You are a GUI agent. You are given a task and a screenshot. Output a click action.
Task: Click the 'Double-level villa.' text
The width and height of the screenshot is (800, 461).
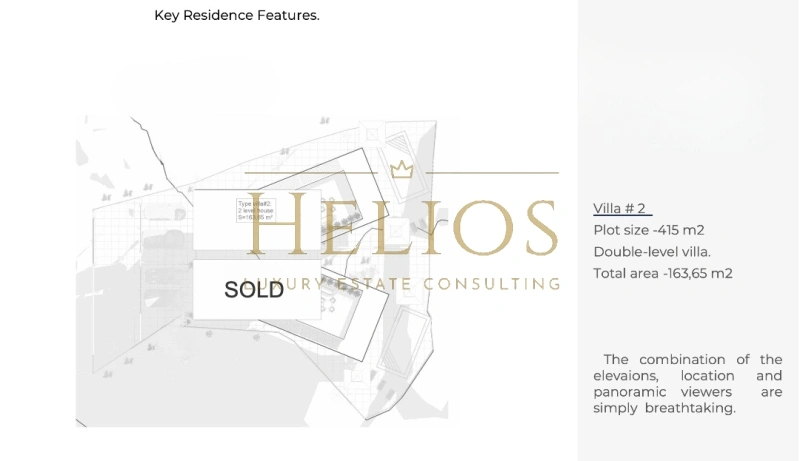pyautogui.click(x=652, y=252)
